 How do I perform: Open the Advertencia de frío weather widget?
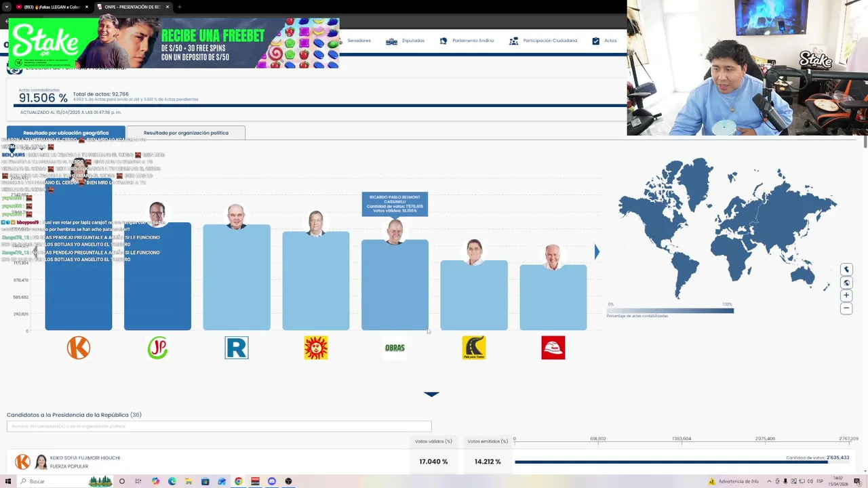click(734, 481)
